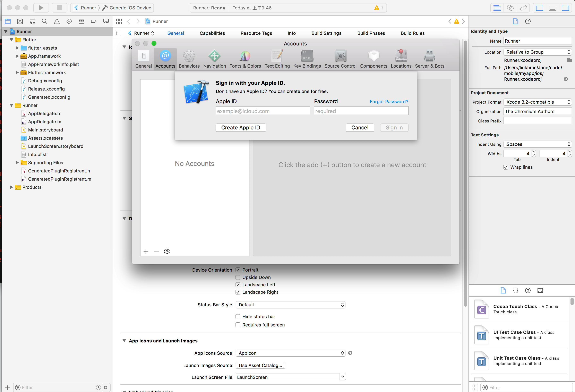This screenshot has height=392, width=575.
Task: Toggle the Landscape Left checkbox
Action: 238,285
